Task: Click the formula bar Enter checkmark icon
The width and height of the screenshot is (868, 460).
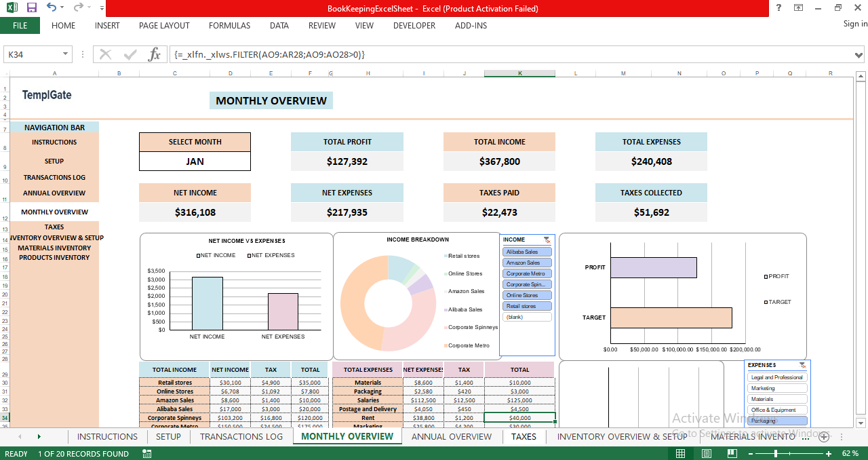Action: point(130,54)
